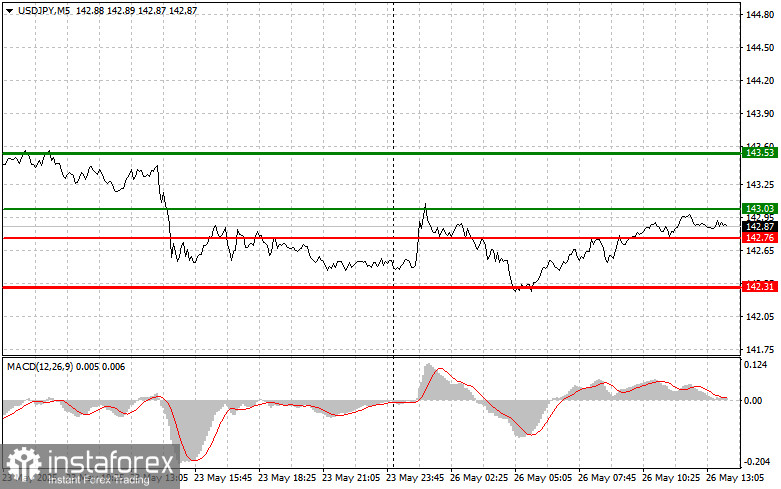Click the MACD scale value 0.124

756,365
